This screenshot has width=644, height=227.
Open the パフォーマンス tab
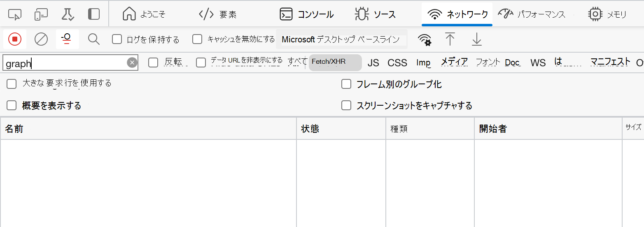tap(532, 14)
